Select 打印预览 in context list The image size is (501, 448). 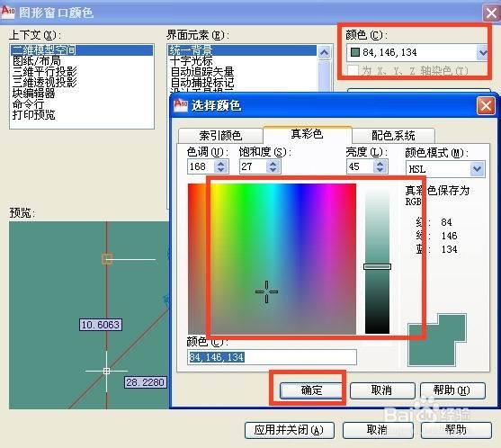(82, 115)
